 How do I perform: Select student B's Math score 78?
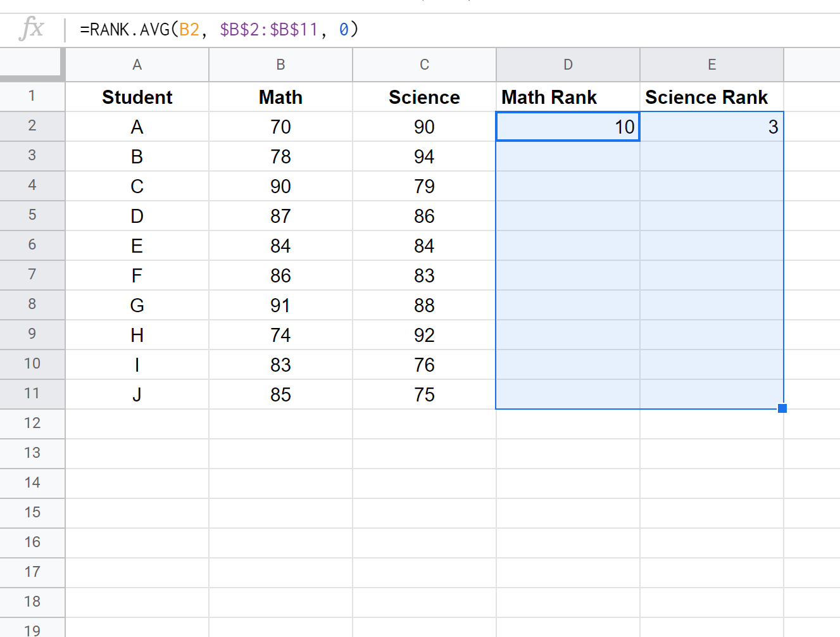pyautogui.click(x=280, y=156)
